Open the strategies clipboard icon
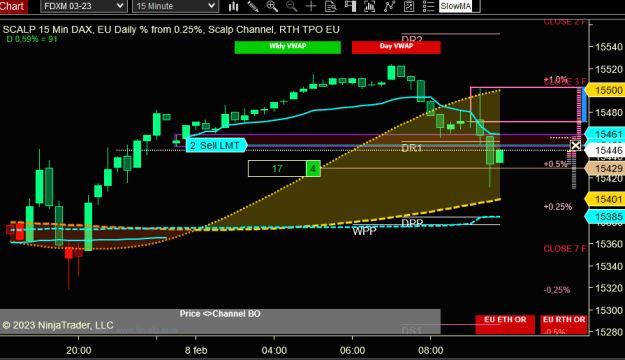 (x=409, y=6)
